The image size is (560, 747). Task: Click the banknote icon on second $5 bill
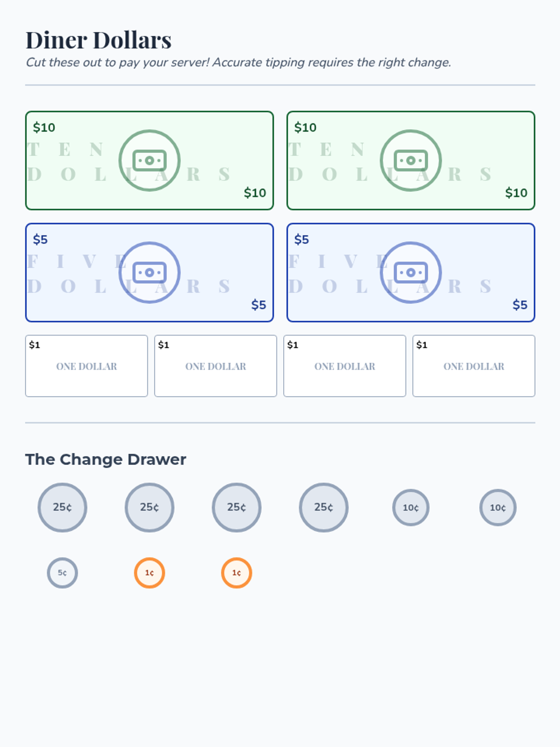(x=411, y=273)
